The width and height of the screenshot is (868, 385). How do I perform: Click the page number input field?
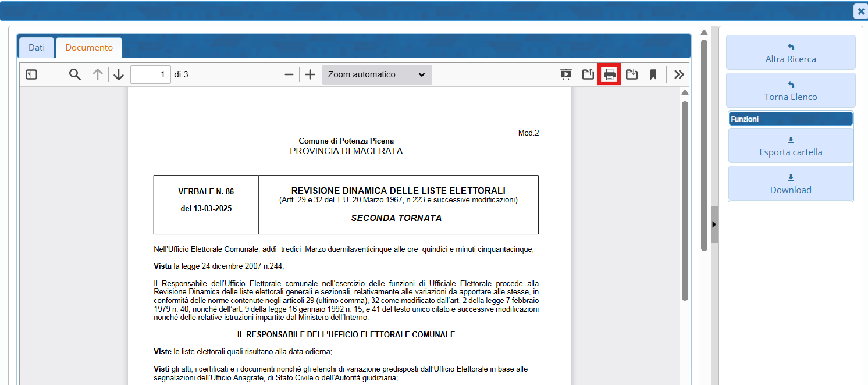pyautogui.click(x=150, y=74)
